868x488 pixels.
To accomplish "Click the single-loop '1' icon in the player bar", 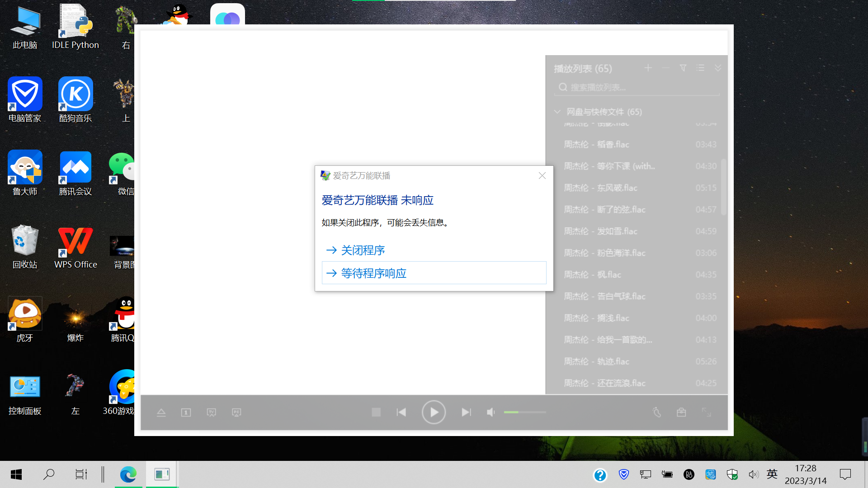I will coord(186,412).
